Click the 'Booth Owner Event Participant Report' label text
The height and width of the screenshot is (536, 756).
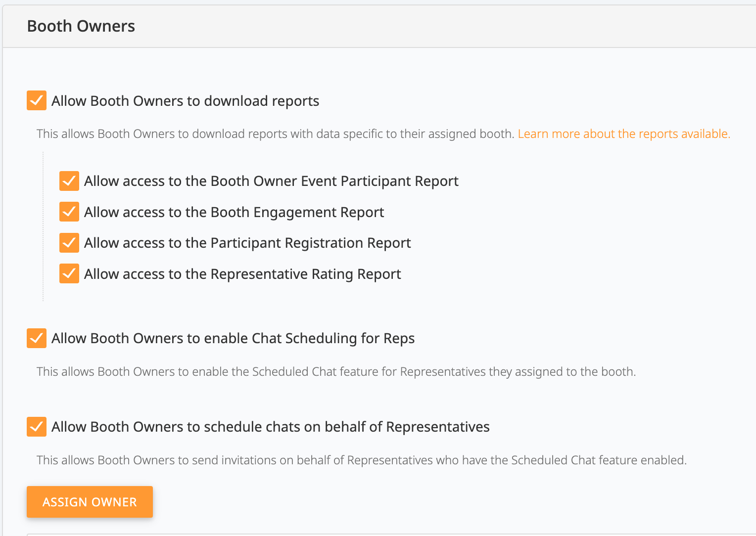(x=271, y=181)
